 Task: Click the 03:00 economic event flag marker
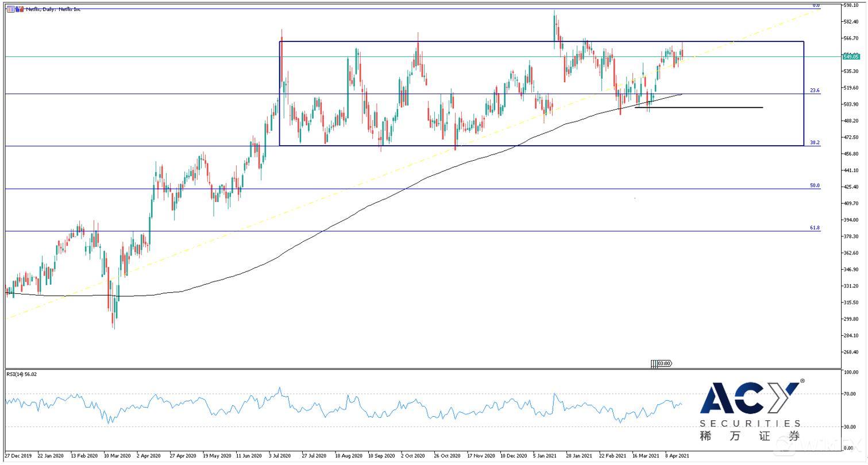tap(664, 363)
